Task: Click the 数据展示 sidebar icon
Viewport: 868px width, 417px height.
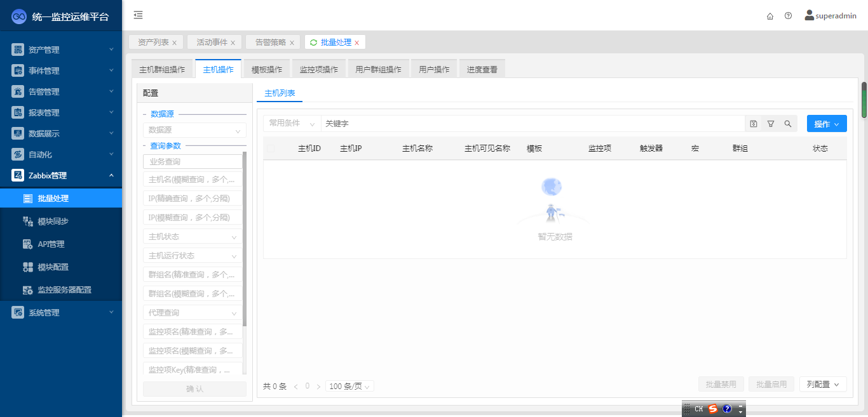Action: 18,133
